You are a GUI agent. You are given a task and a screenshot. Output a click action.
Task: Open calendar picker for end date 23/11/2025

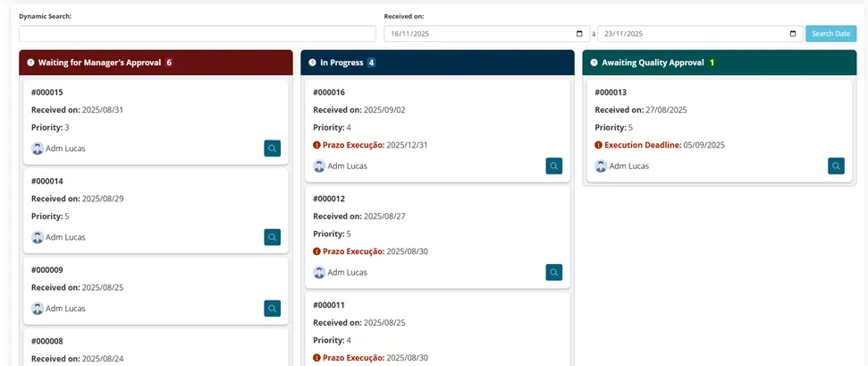click(x=793, y=34)
